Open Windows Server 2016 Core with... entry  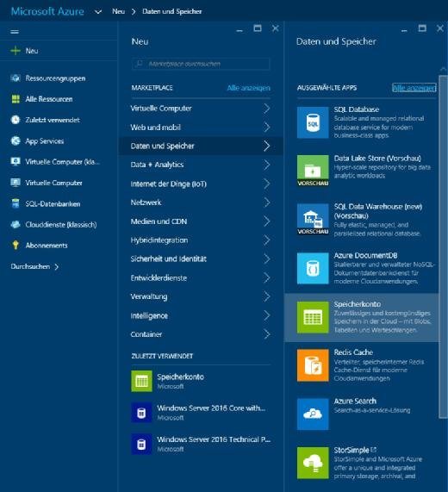(201, 413)
